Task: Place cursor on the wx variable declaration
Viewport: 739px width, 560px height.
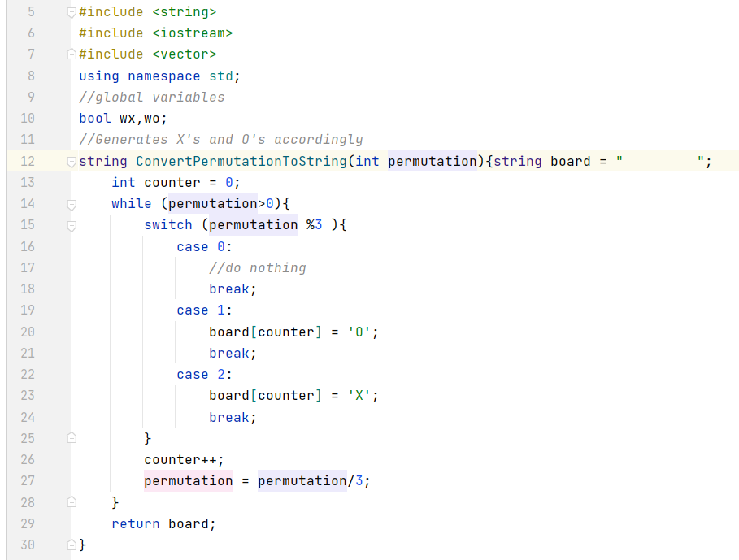Action: tap(128, 117)
